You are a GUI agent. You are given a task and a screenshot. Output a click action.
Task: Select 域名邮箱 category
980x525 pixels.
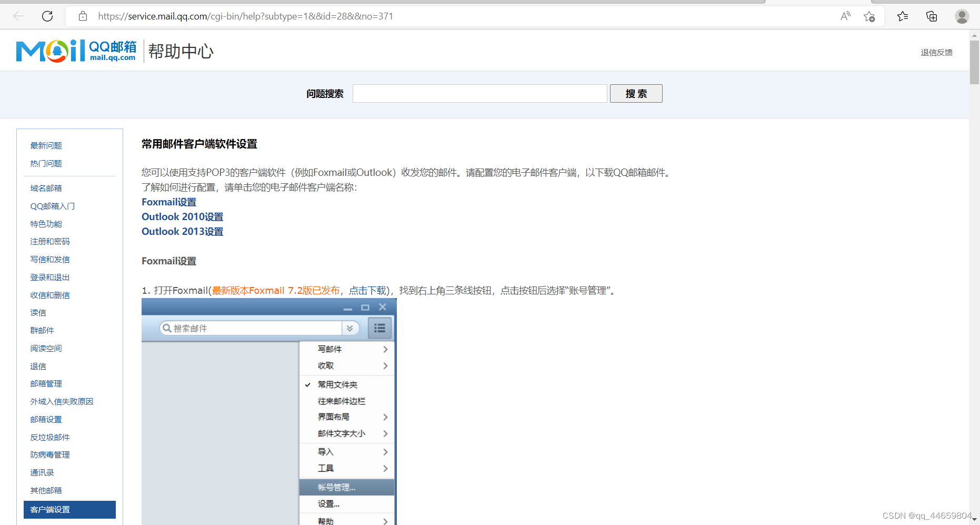click(x=46, y=188)
